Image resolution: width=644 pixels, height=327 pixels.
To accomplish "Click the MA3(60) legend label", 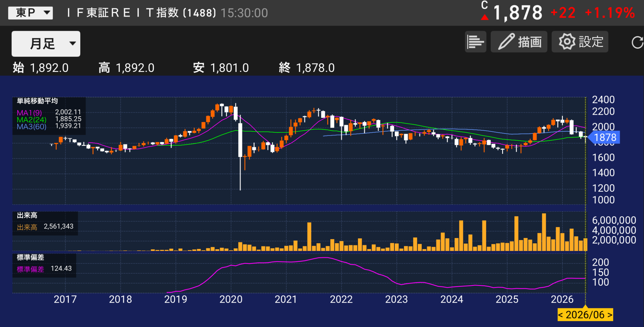I will 32,127.
